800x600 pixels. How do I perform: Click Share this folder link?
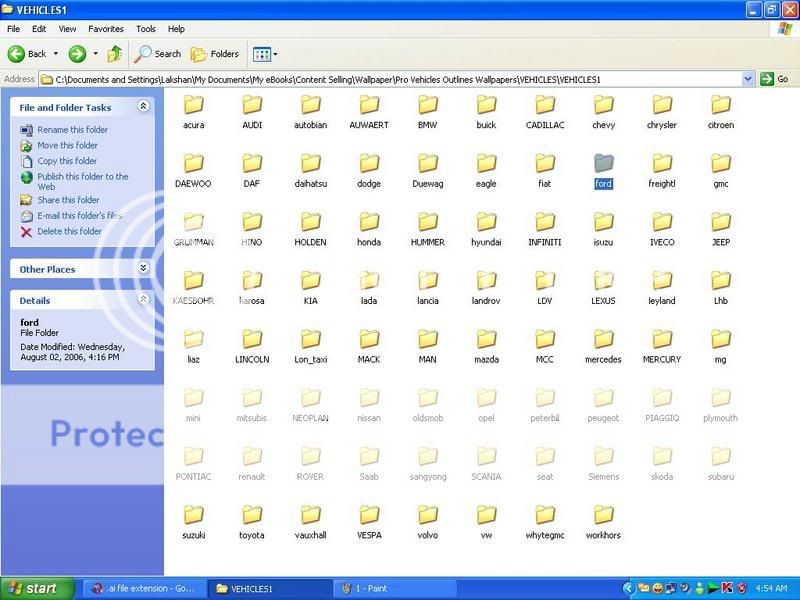[68, 200]
